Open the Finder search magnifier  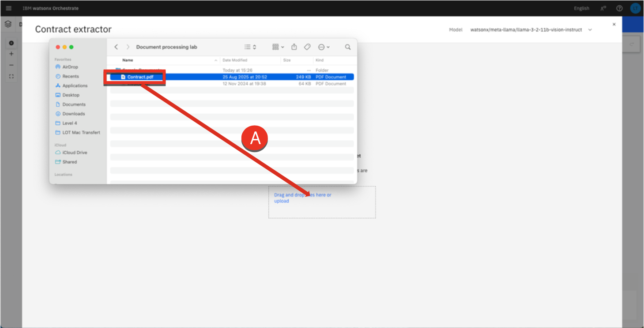348,47
